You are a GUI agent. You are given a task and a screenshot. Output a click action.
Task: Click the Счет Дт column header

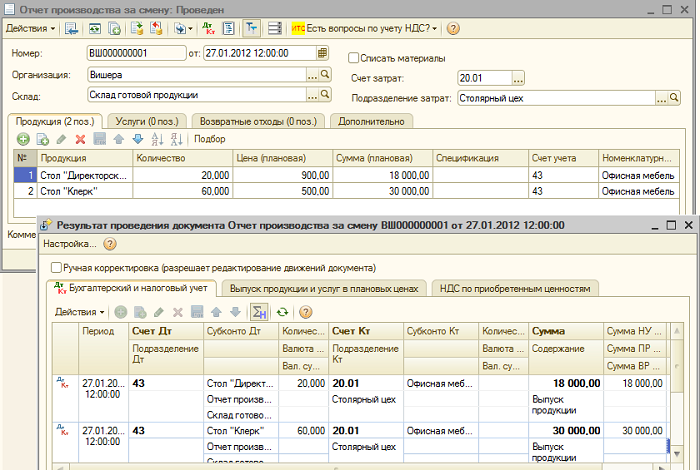[x=166, y=331]
